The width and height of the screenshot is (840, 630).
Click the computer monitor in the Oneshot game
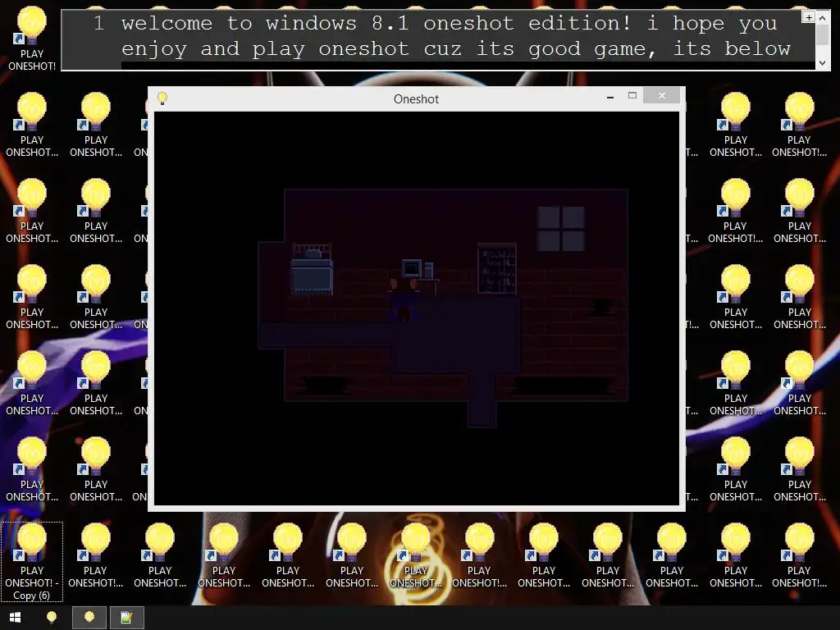click(x=412, y=268)
